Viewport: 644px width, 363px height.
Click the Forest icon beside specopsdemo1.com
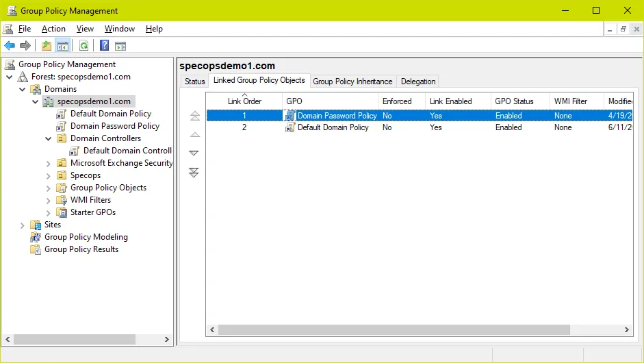23,77
